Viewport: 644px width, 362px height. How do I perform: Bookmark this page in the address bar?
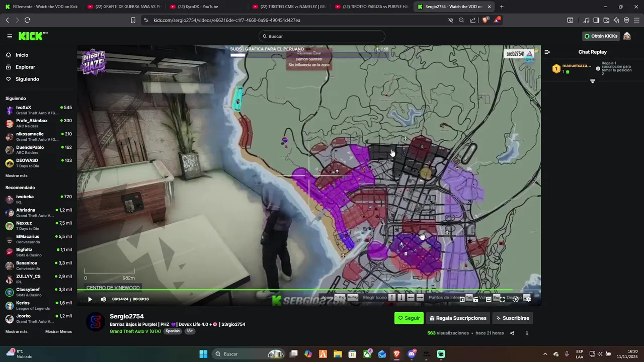(x=133, y=20)
